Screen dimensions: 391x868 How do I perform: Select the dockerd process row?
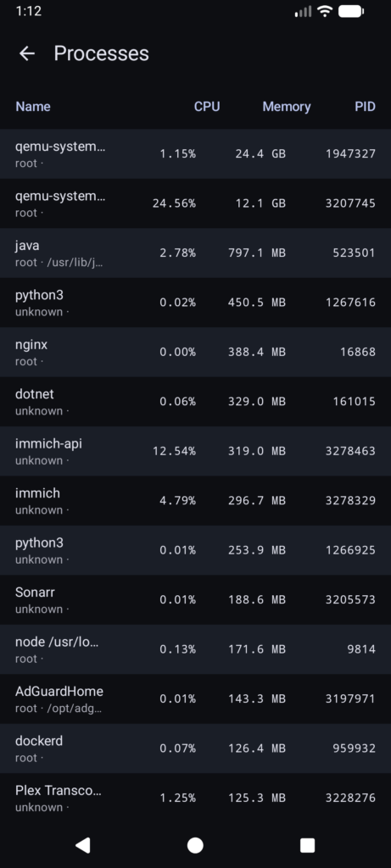click(195, 748)
